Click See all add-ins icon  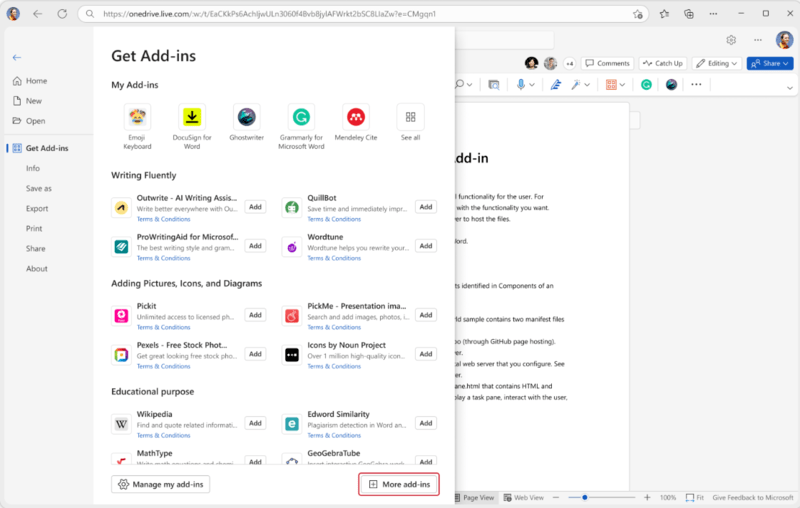410,117
